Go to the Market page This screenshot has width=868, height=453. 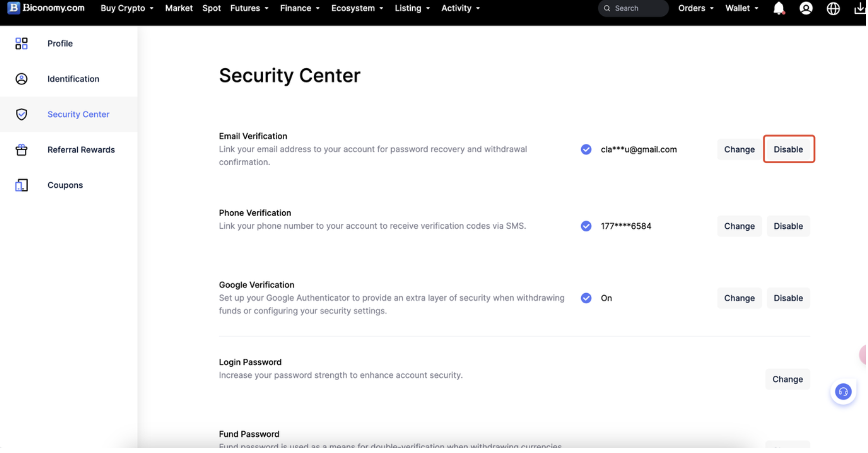point(179,8)
